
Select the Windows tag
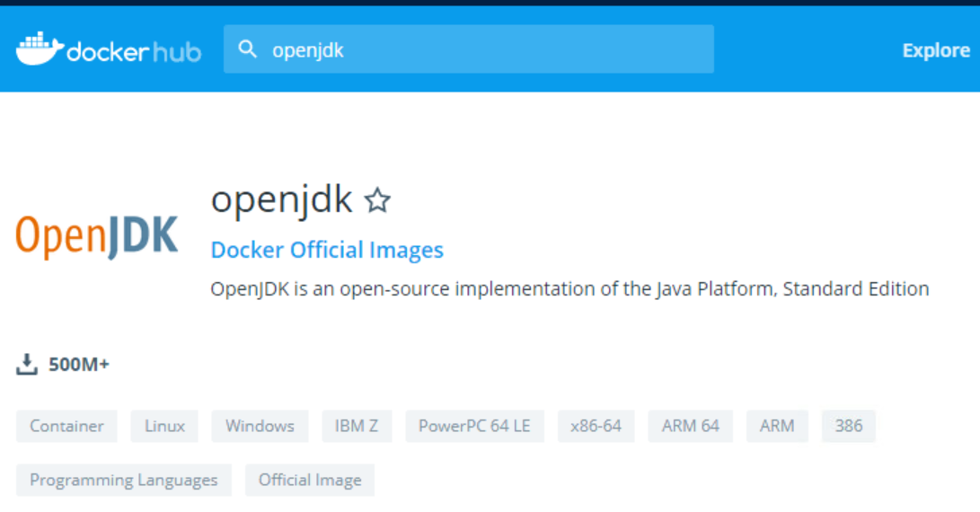tap(260, 426)
